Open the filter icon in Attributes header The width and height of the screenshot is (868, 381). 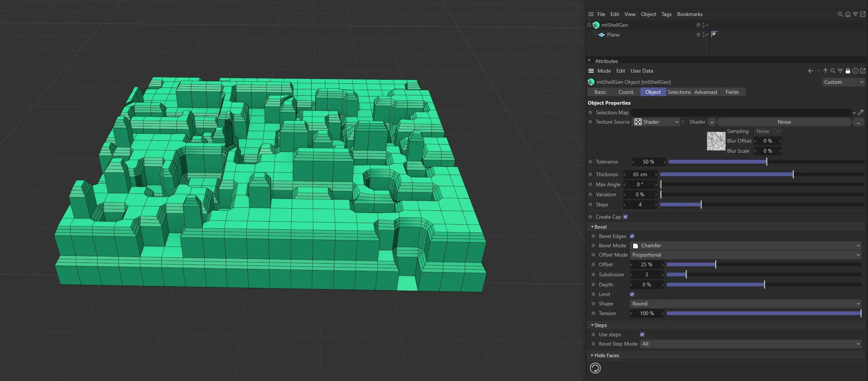(x=840, y=71)
